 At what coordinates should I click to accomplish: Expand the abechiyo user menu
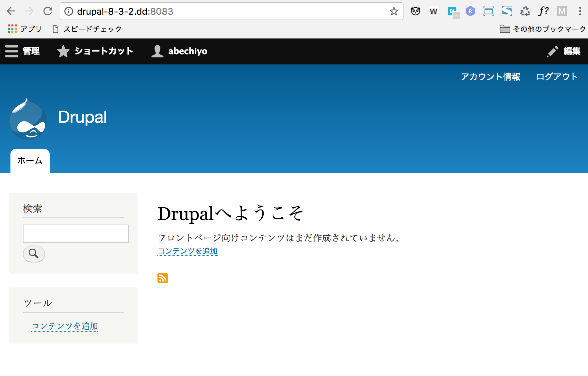(x=179, y=51)
